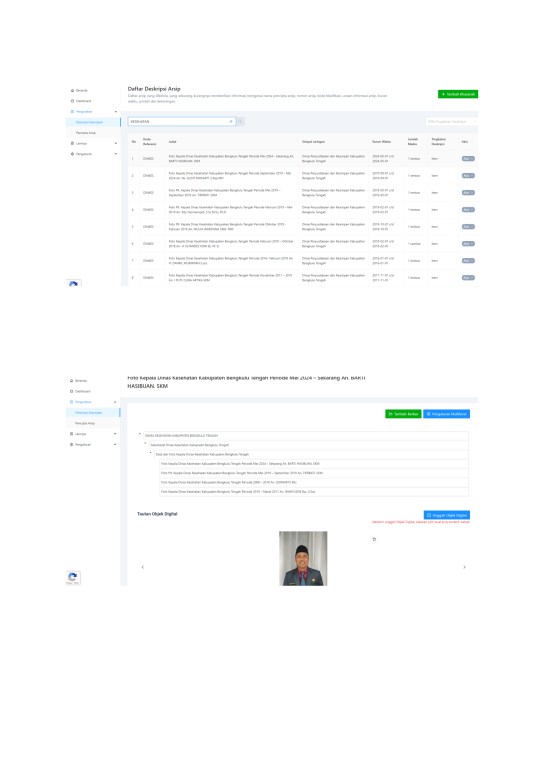Click the green Tambah Khazanah button
Image resolution: width=544 pixels, height=768 pixels.
[x=458, y=94]
